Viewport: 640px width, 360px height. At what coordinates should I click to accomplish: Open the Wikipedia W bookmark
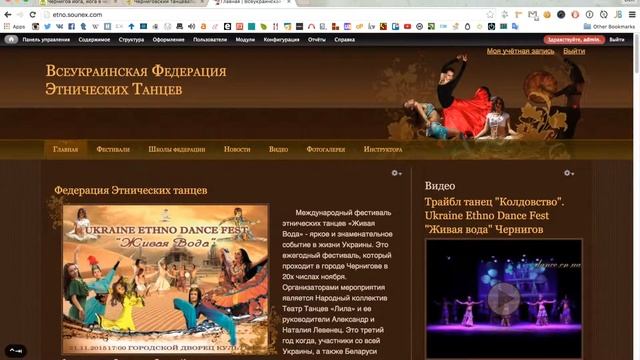95,27
